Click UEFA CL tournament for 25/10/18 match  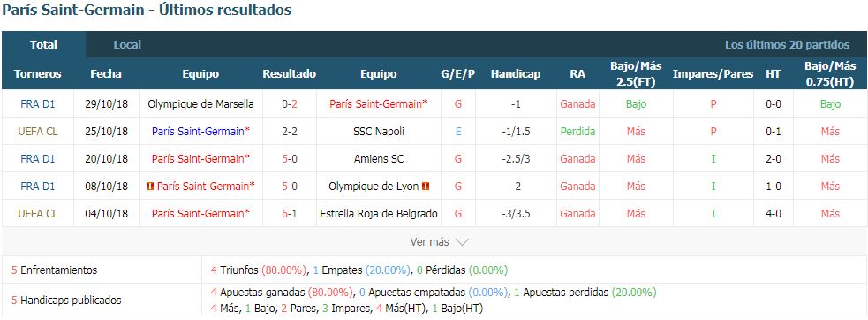(x=38, y=132)
